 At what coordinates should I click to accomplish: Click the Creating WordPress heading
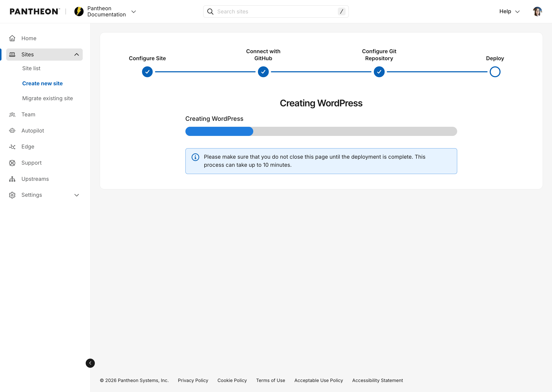pyautogui.click(x=321, y=103)
